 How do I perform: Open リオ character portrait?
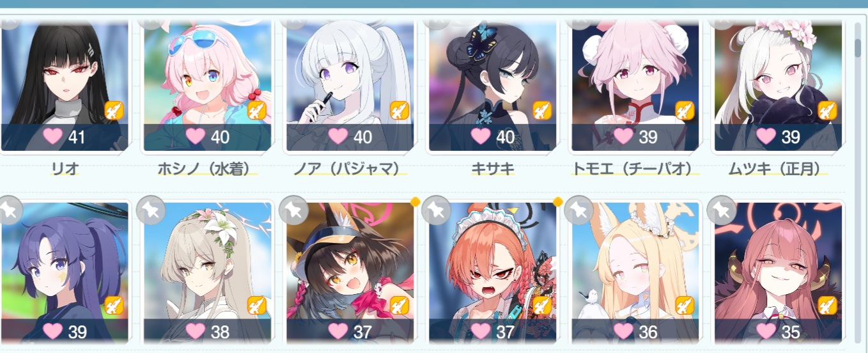tap(65, 84)
